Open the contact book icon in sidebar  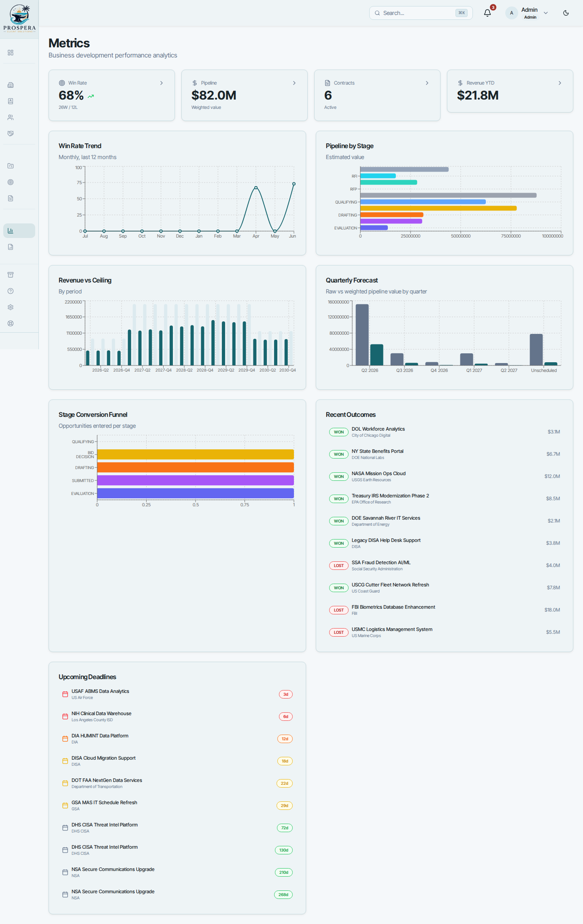11,101
